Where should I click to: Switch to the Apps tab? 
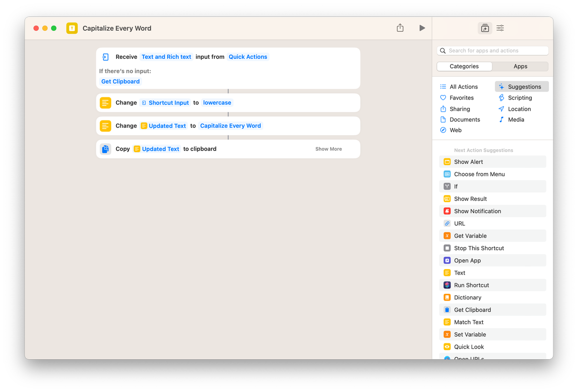pyautogui.click(x=521, y=66)
